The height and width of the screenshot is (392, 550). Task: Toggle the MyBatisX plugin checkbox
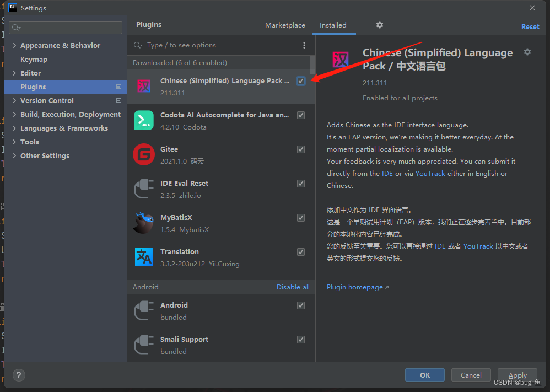coord(300,218)
